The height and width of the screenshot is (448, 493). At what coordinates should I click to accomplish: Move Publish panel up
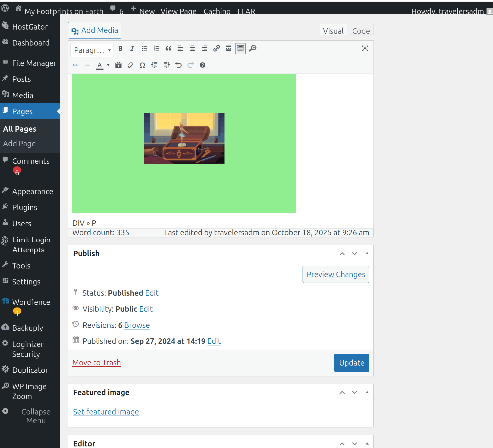(342, 254)
